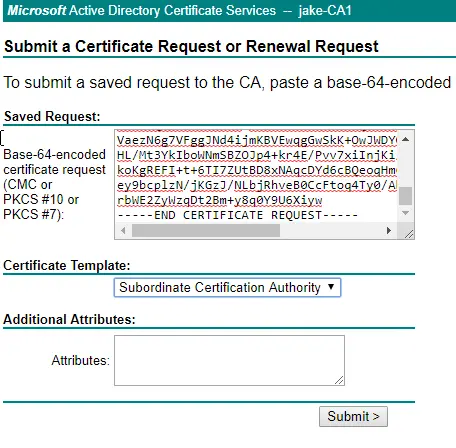This screenshot has height=448, width=456.
Task: Click the black arrow on the template selector
Action: [x=331, y=287]
